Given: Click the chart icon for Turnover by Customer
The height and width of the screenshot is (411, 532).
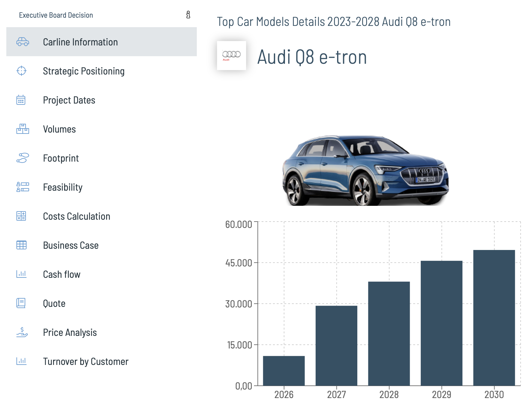Looking at the screenshot, I should click(x=21, y=361).
